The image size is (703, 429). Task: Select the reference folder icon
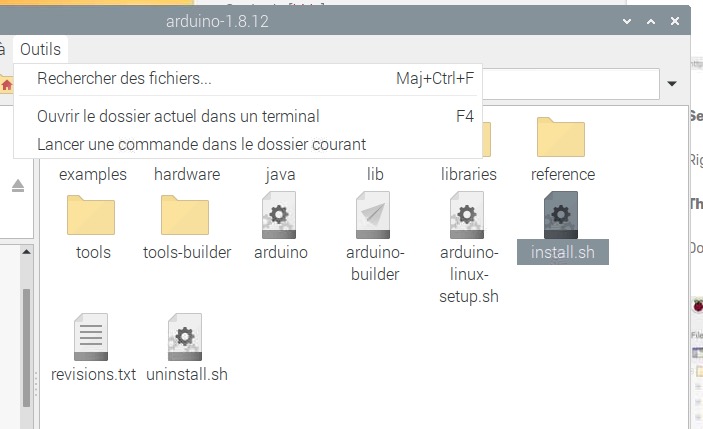[561, 140]
